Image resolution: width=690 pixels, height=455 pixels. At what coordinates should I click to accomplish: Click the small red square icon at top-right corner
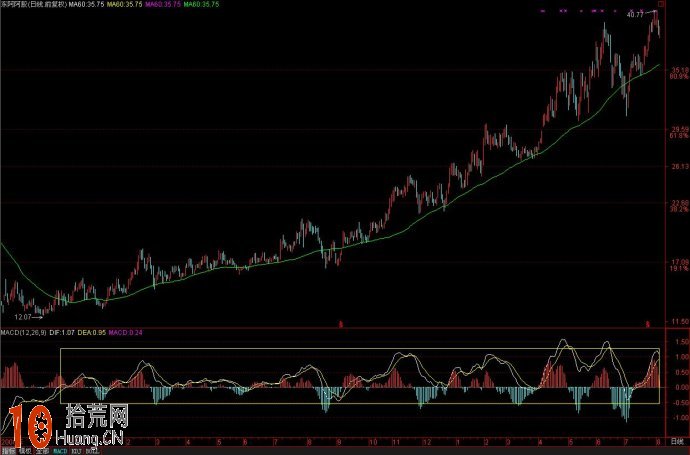click(661, 5)
